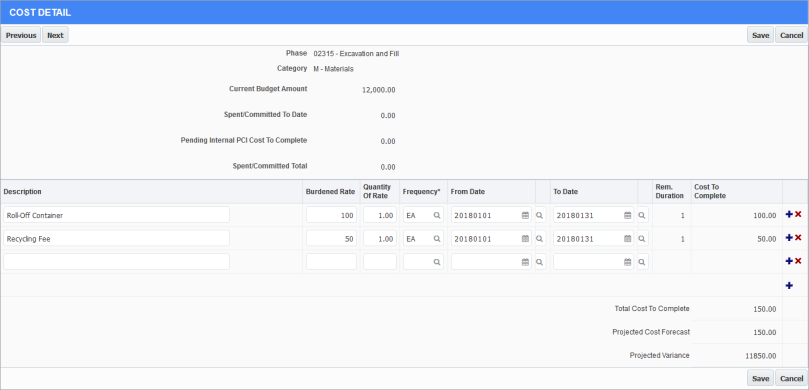Open To Date calendar for Roll-Off Container
Image resolution: width=809 pixels, height=390 pixels.
(x=627, y=215)
